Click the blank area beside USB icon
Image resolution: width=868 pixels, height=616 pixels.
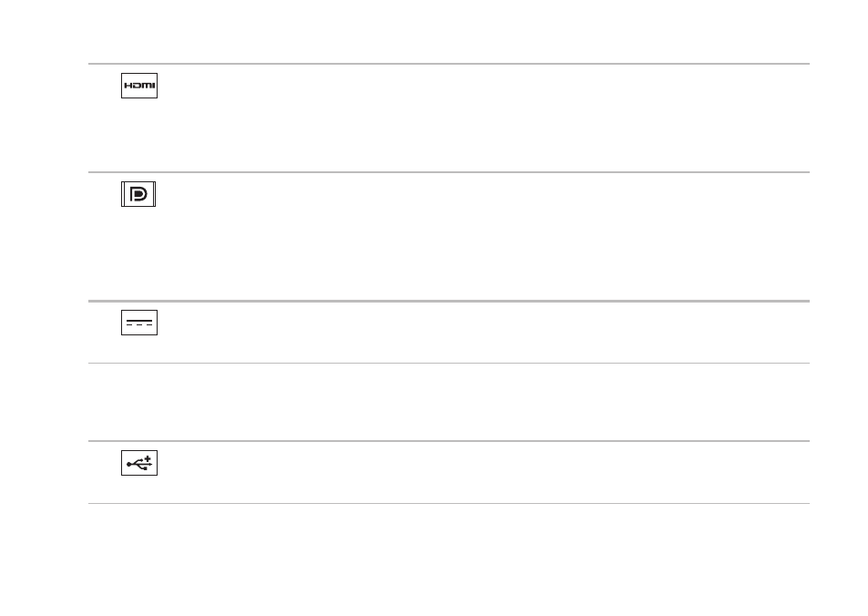pyautogui.click(x=482, y=473)
